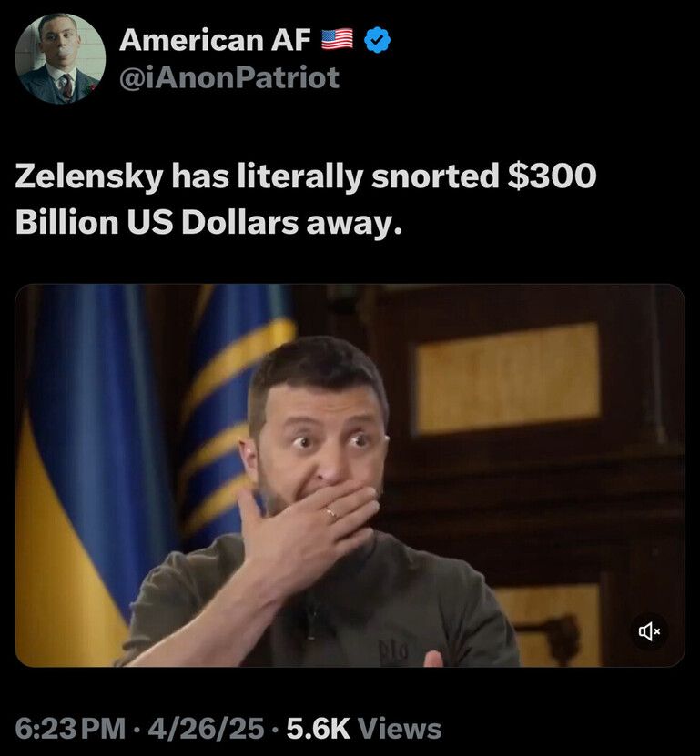Click the wooden door panel in video
Image resolution: width=700 pixels, height=756 pixels.
pyautogui.click(x=508, y=377)
